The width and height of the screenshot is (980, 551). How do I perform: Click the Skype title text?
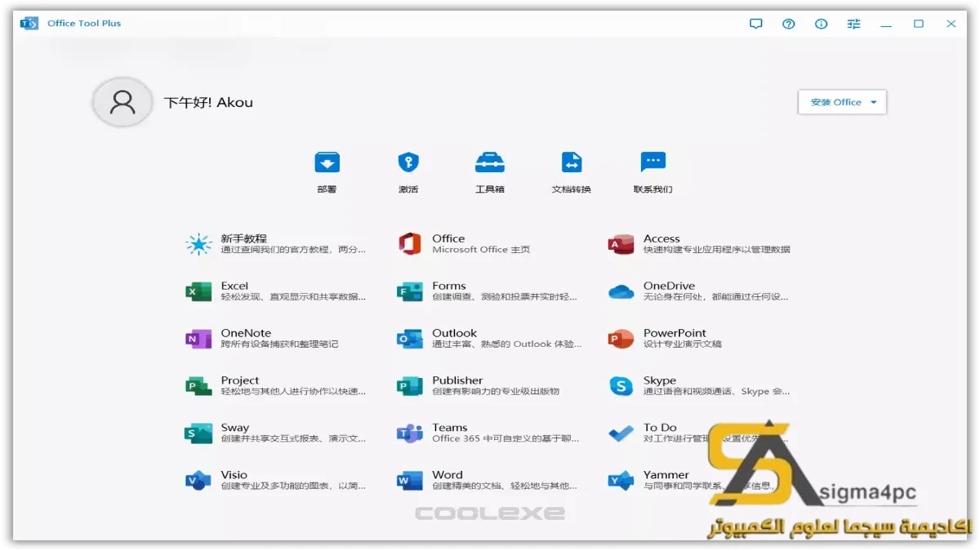tap(660, 380)
